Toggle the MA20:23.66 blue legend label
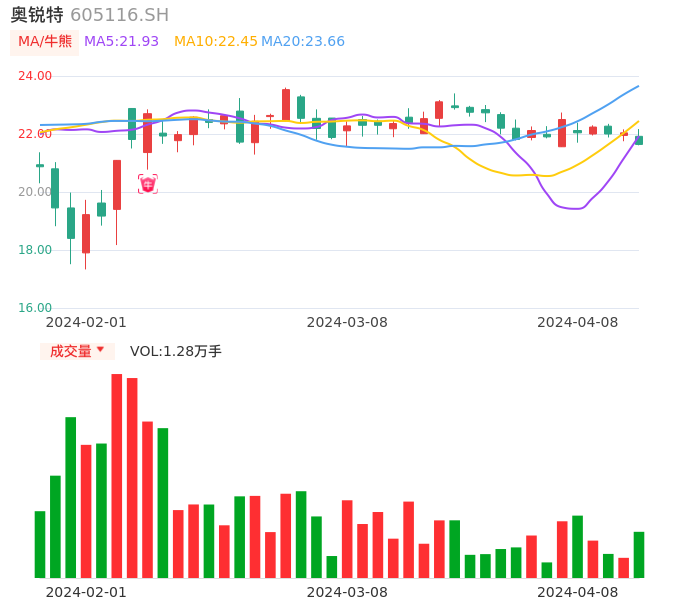This screenshot has width=686, height=606. pos(303,42)
